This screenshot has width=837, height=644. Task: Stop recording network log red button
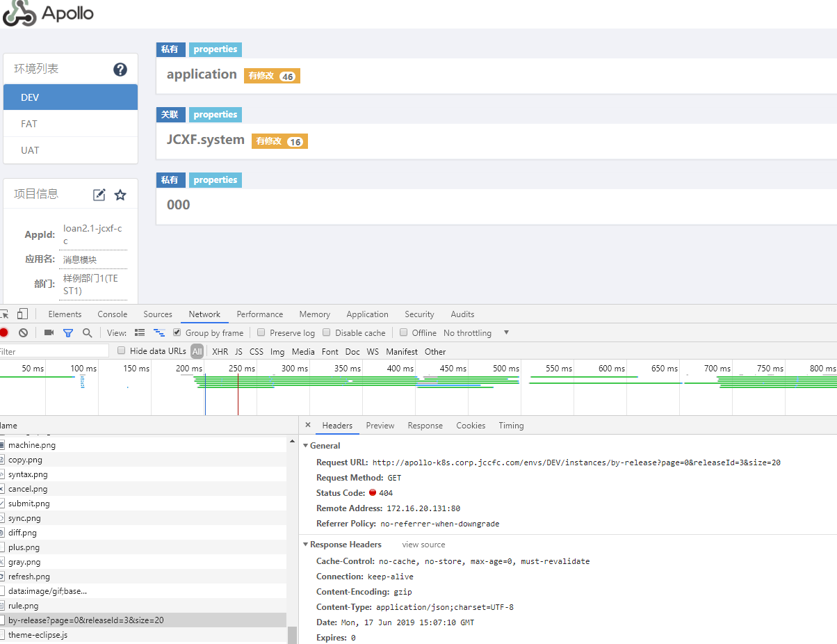pos(3,332)
